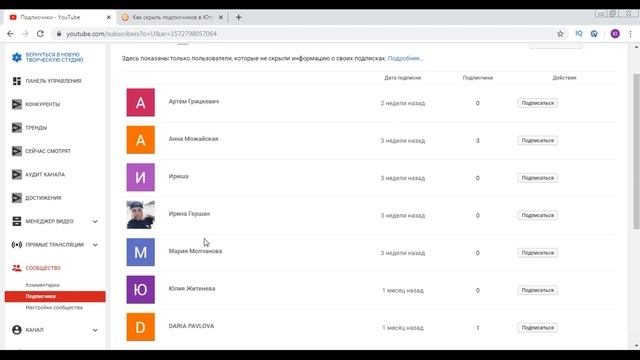
Task: Subscribe to DARIA PAVLOVA
Action: (x=537, y=328)
